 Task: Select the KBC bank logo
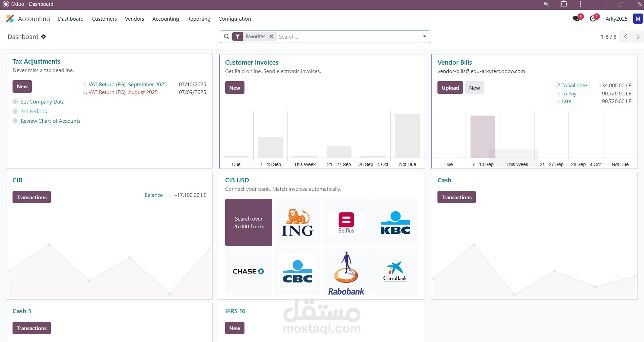tap(395, 222)
